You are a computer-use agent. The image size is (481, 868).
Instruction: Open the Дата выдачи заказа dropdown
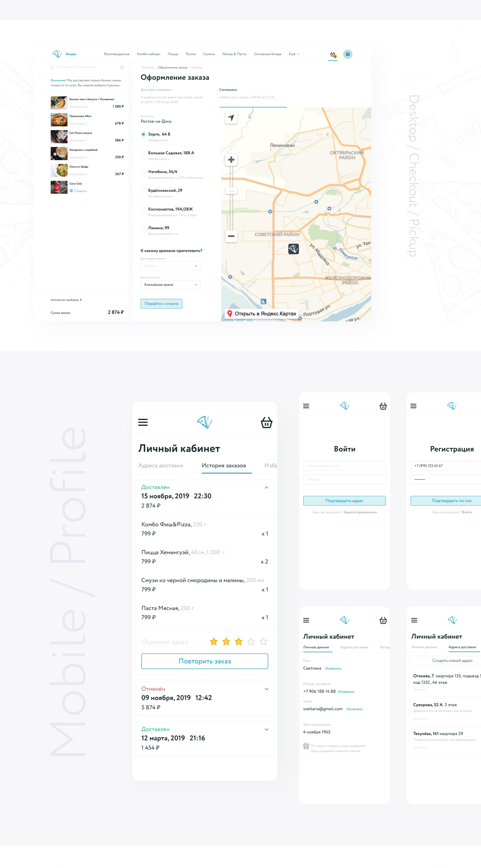pos(170,266)
